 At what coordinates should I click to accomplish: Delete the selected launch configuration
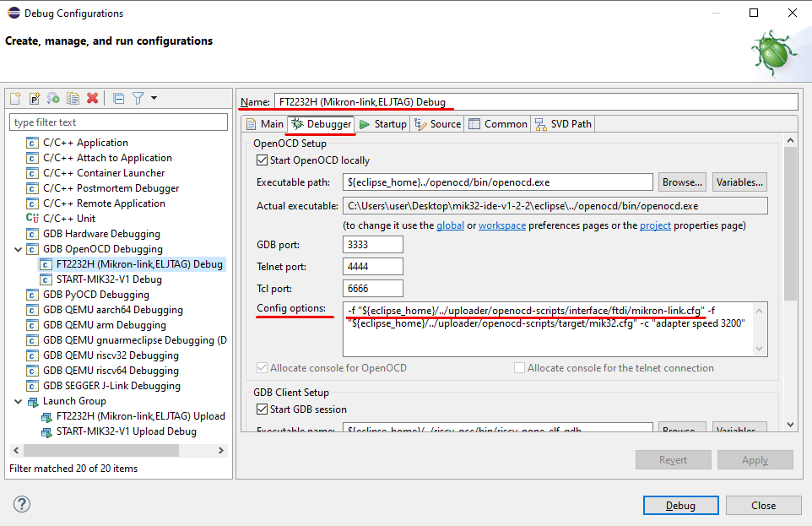pos(93,98)
